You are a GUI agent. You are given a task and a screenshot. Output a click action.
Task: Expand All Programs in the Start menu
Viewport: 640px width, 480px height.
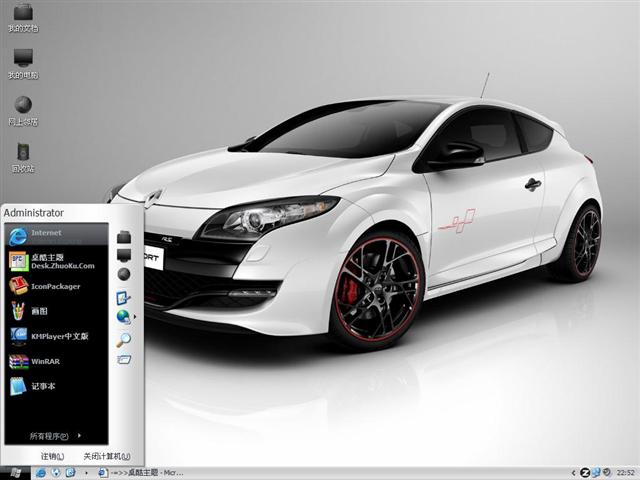pyautogui.click(x=56, y=436)
